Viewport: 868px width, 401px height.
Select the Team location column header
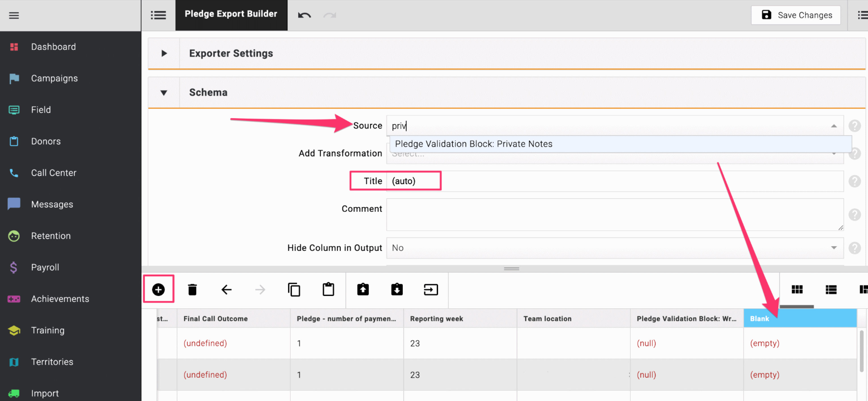573,318
